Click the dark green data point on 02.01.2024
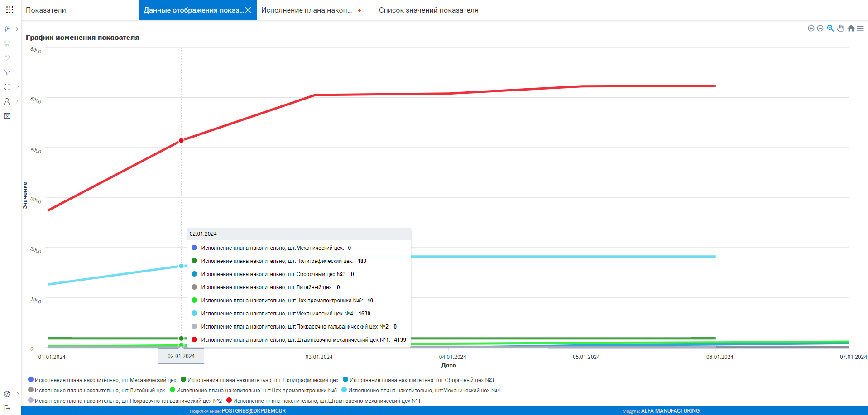The height and width of the screenshot is (415, 868). (x=181, y=339)
